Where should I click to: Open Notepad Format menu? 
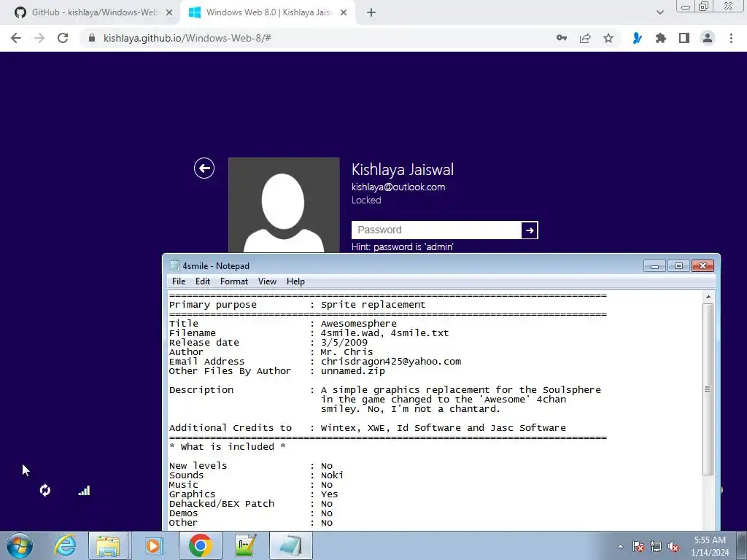click(234, 281)
